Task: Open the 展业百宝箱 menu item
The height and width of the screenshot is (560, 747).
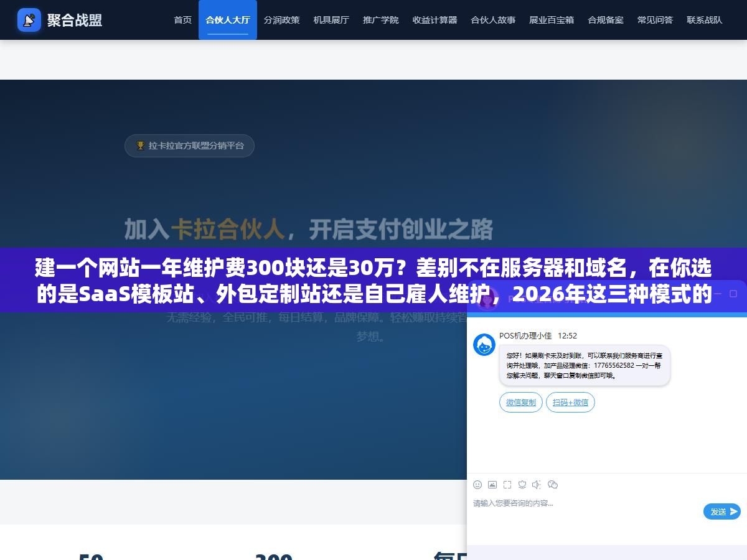Action: coord(552,20)
